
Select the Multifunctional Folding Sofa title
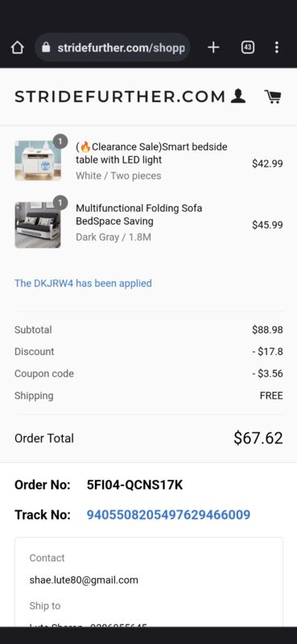point(139,214)
